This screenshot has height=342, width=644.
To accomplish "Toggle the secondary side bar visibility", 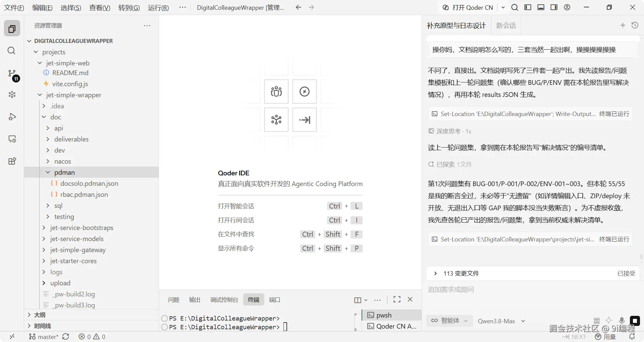I will pyautogui.click(x=554, y=7).
